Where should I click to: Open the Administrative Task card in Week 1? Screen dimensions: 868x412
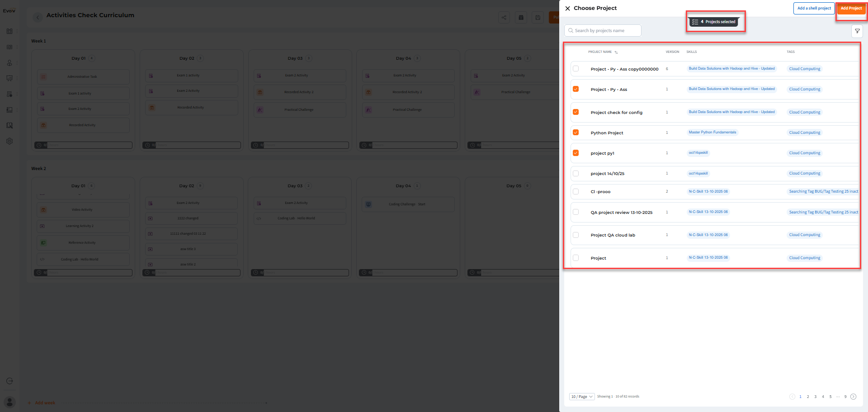(83, 77)
